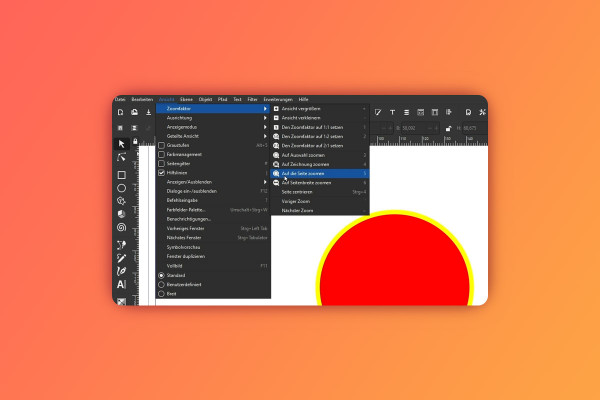The height and width of the screenshot is (400, 600).
Task: Open the Pfad menu
Action: 222,100
